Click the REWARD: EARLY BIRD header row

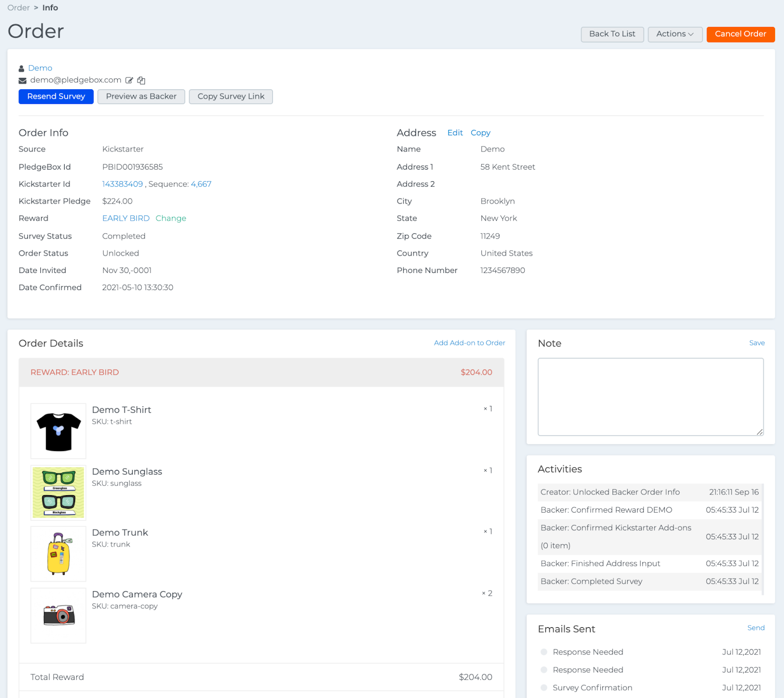pos(261,373)
